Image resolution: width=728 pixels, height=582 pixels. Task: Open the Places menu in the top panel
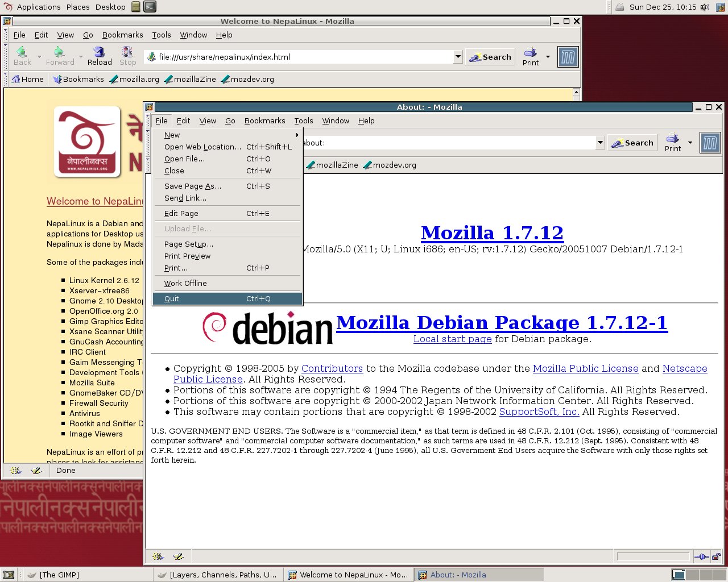[x=78, y=7]
